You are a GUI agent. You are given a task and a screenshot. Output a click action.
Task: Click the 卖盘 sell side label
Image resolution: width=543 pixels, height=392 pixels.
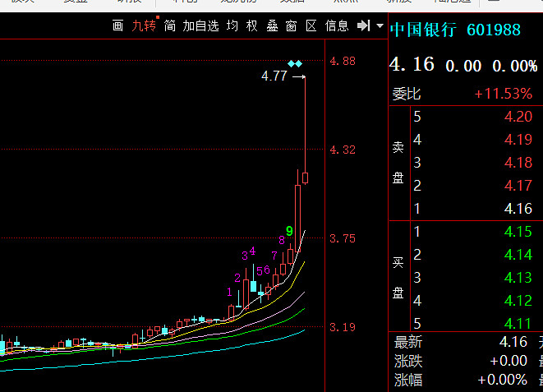click(x=398, y=163)
